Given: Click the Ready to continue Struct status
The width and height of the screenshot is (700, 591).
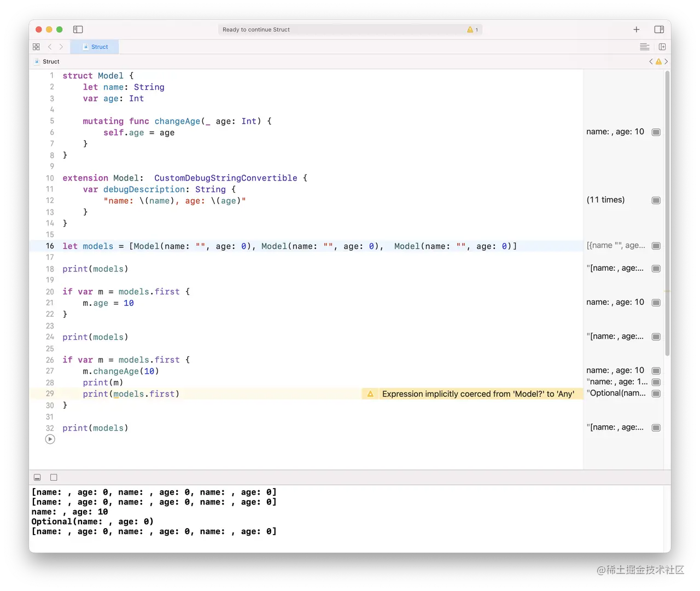Looking at the screenshot, I should point(256,30).
